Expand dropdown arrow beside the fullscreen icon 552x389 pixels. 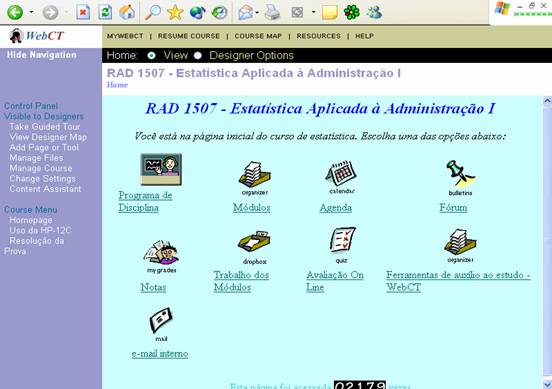click(313, 12)
